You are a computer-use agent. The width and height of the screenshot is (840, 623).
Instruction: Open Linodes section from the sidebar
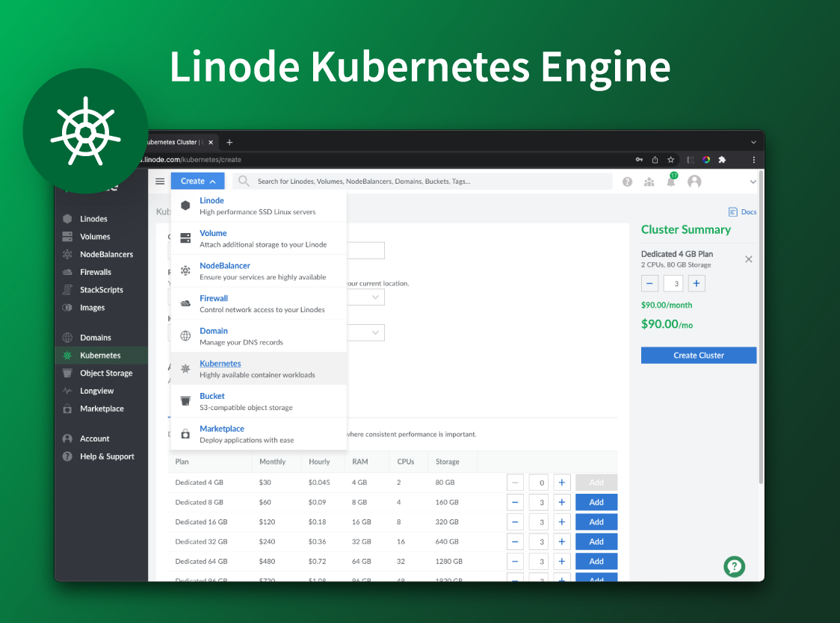click(x=96, y=218)
